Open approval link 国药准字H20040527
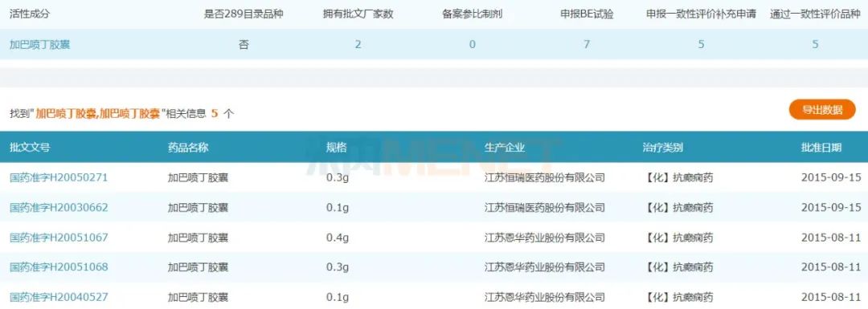The width and height of the screenshot is (868, 309). click(x=59, y=297)
